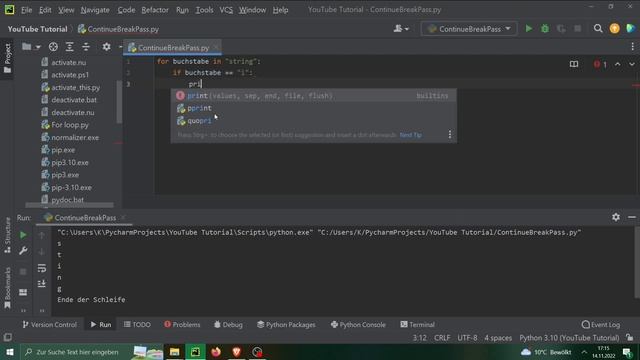The width and height of the screenshot is (640, 360).
Task: Open Search Everywhere magnifier icon
Action: 598,29
